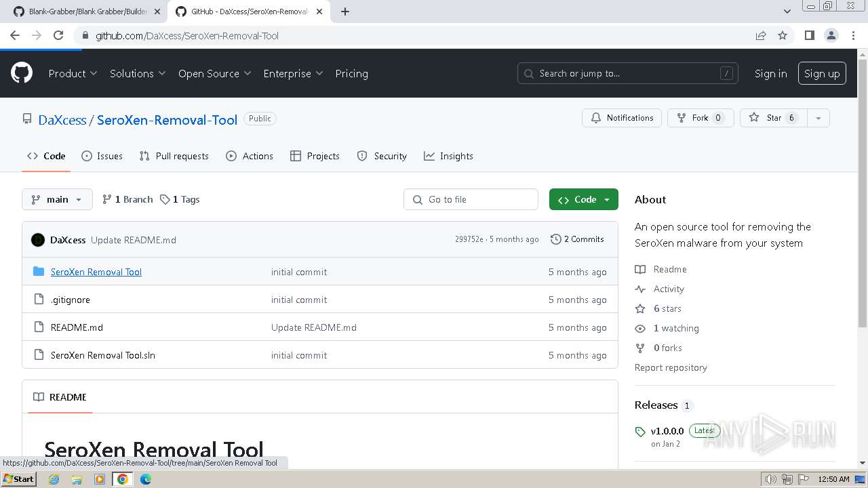Screen dimensions: 868x488
Task: Star the repository
Action: [773, 118]
